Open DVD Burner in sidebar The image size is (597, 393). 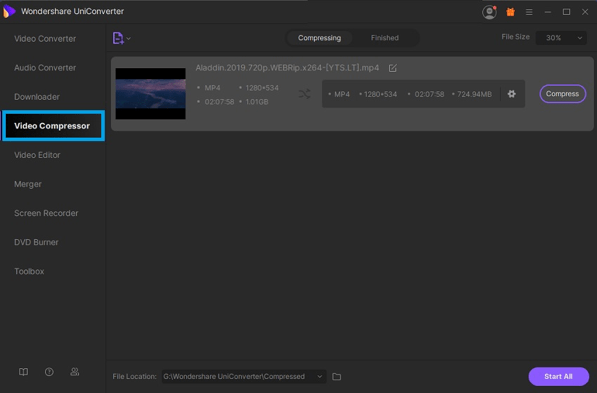(36, 242)
